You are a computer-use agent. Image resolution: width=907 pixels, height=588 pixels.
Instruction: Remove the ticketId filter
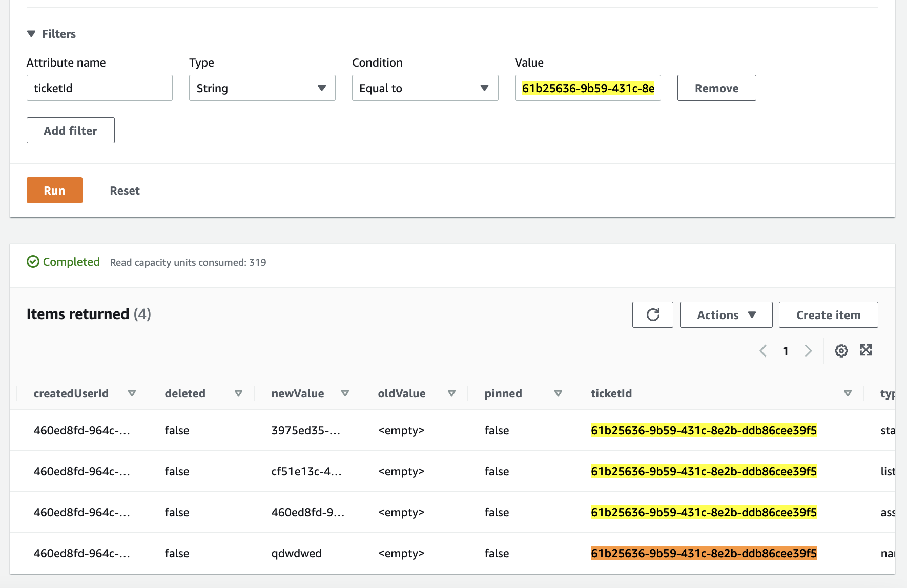pyautogui.click(x=716, y=88)
